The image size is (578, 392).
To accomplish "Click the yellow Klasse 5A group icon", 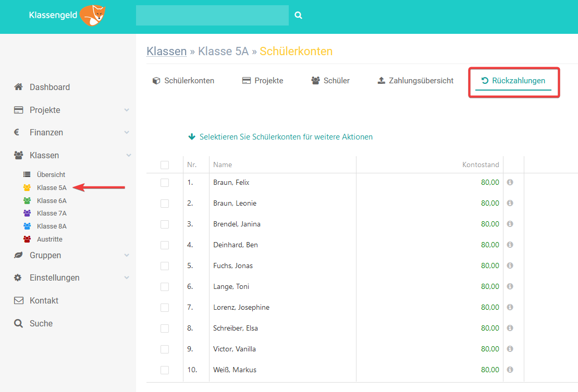I will coord(27,187).
